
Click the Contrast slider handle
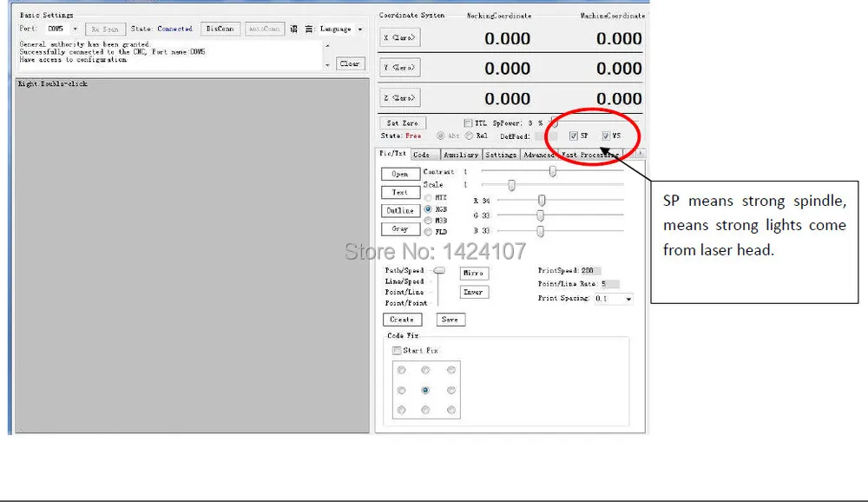(552, 171)
